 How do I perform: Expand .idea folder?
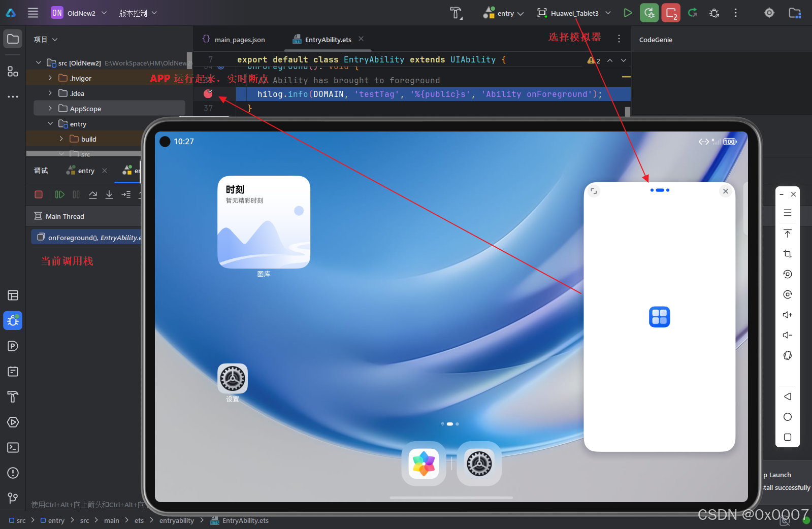click(x=50, y=93)
